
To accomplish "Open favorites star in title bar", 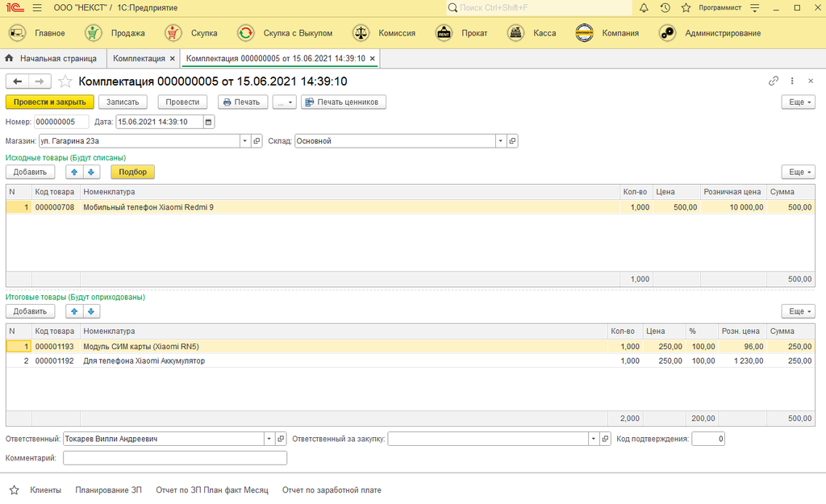I will 686,8.
